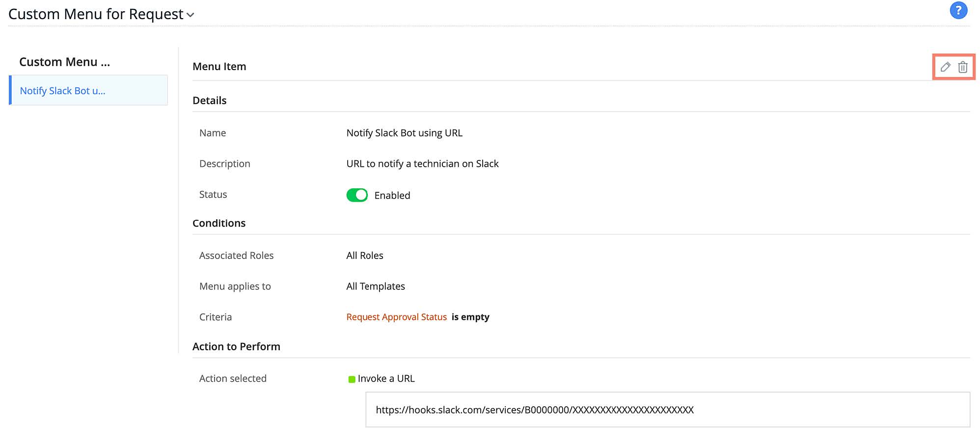The width and height of the screenshot is (980, 441).
Task: Click the name value Notify Slack Bot using URL
Action: point(404,133)
